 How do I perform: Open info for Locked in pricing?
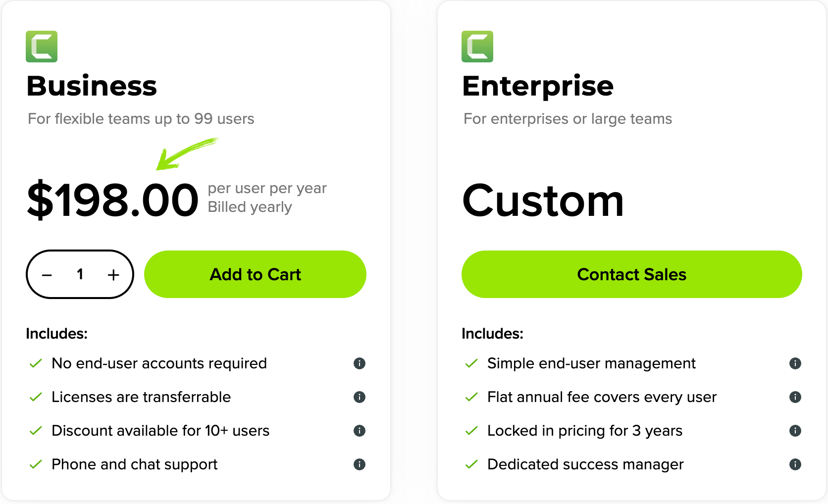click(x=795, y=431)
